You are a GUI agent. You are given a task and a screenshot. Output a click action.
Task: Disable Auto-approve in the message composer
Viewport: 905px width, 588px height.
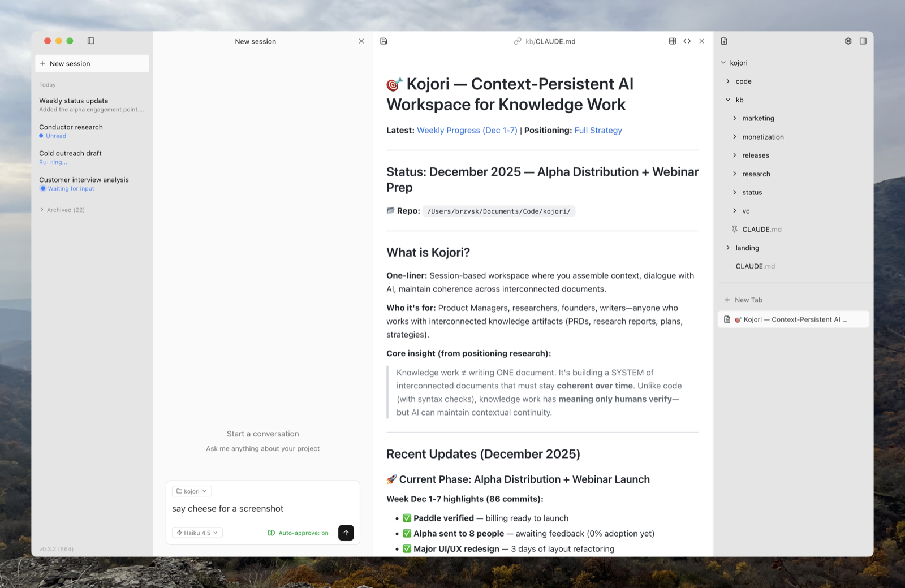click(x=298, y=533)
